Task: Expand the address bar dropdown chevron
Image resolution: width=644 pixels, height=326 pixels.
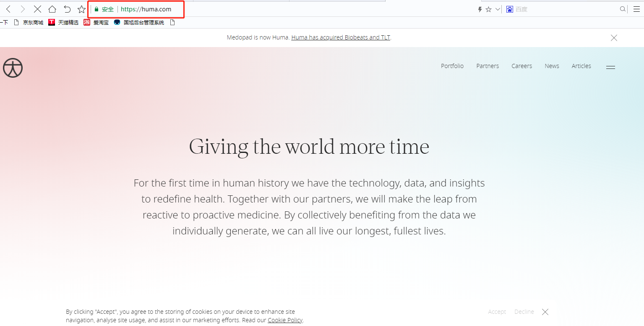Action: (x=498, y=9)
